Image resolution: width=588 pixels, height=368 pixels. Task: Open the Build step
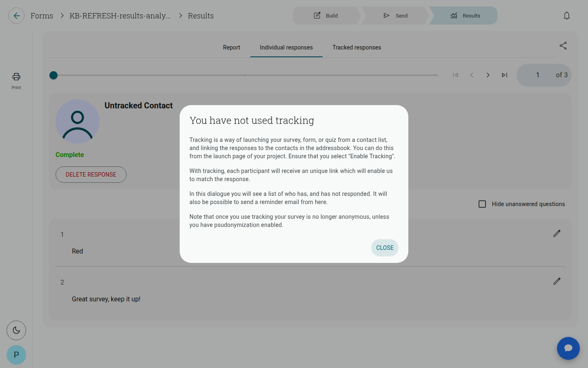(x=326, y=16)
